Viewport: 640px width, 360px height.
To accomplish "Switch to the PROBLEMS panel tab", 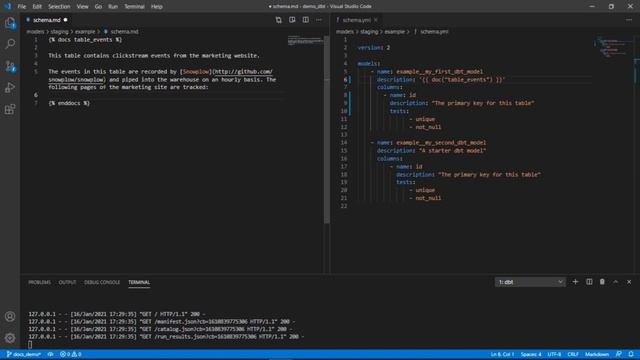I will coord(40,282).
